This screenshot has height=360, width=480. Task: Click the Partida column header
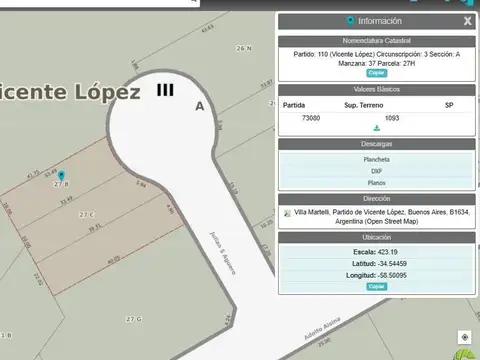pos(294,105)
